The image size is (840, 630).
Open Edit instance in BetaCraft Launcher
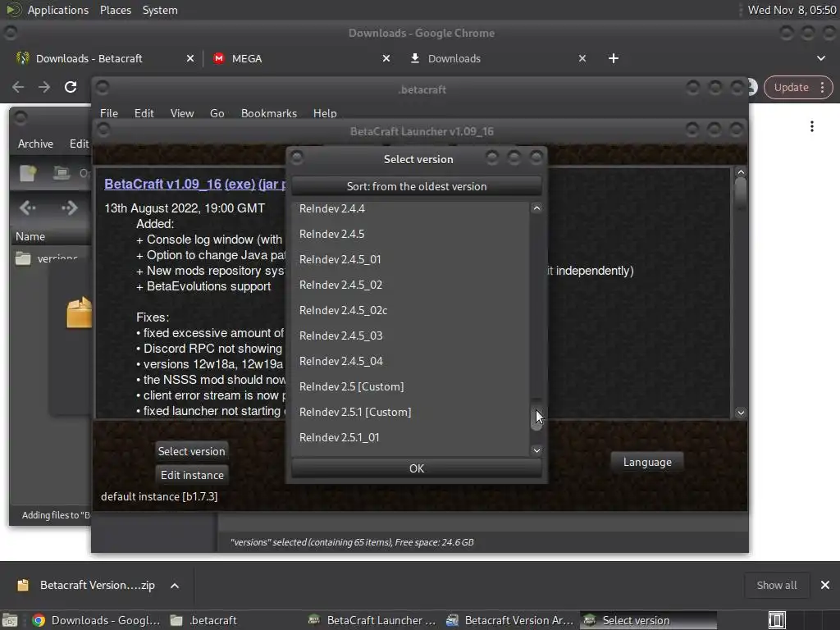click(x=192, y=475)
